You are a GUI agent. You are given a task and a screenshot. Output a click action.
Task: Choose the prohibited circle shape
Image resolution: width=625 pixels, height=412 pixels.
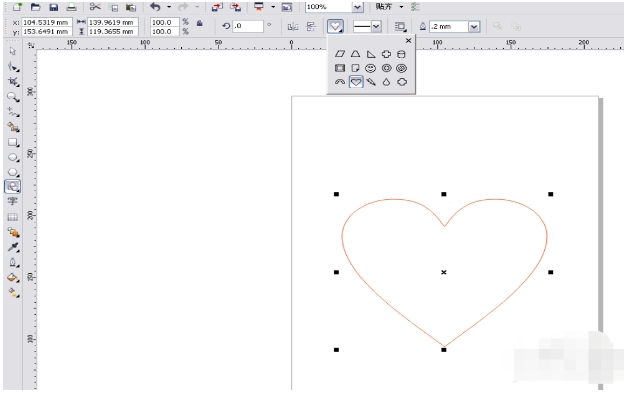tap(401, 68)
